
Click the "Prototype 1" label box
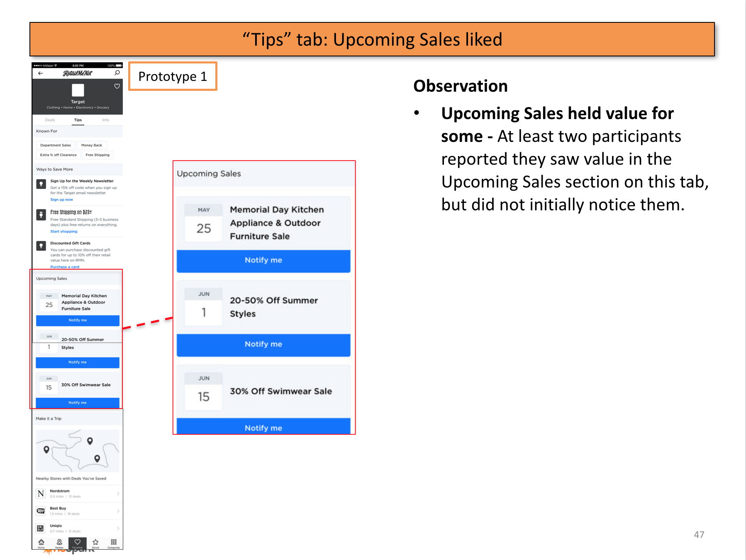(x=173, y=76)
